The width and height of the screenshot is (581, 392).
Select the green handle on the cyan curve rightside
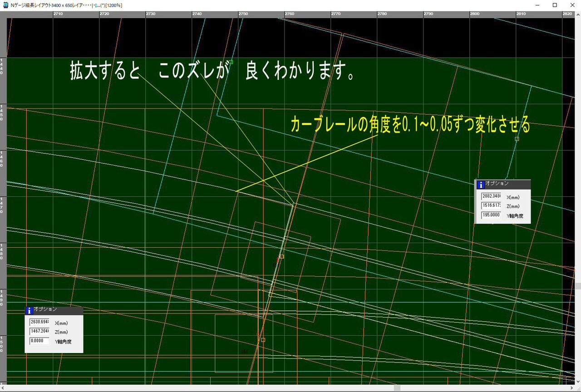517,139
